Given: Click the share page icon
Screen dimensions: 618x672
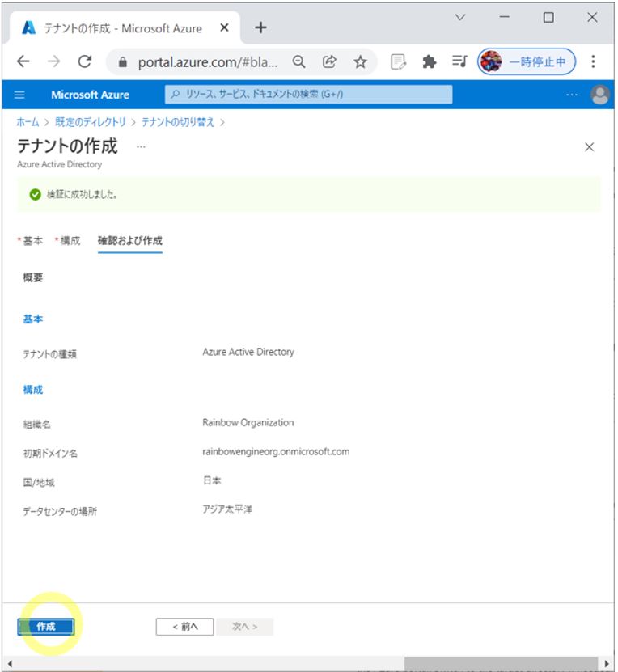Looking at the screenshot, I should pos(329,62).
